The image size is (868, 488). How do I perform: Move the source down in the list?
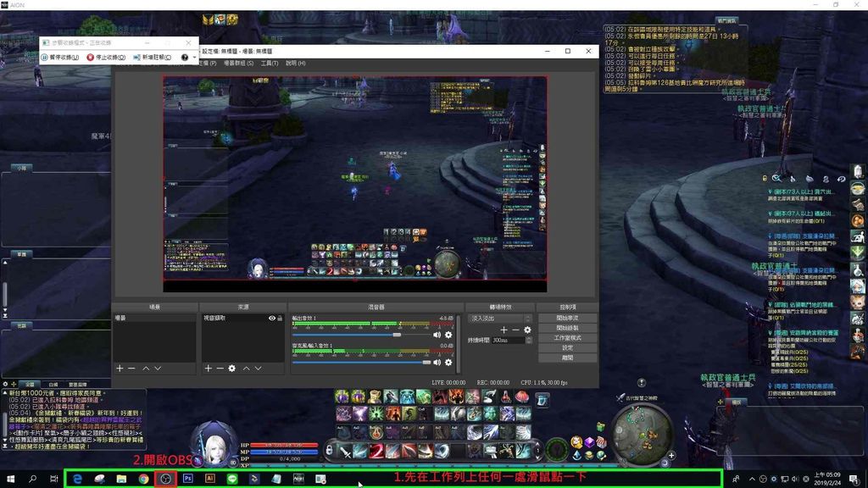coord(258,368)
